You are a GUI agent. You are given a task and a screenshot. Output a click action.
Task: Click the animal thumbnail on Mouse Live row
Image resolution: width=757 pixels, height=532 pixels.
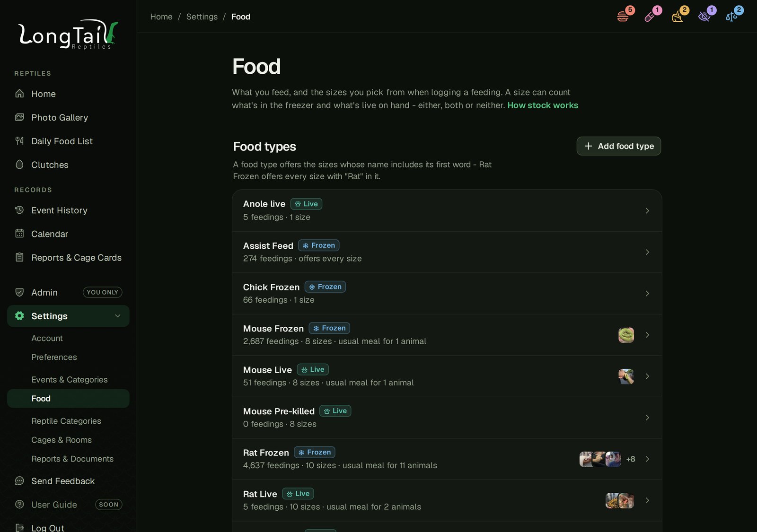[626, 376]
